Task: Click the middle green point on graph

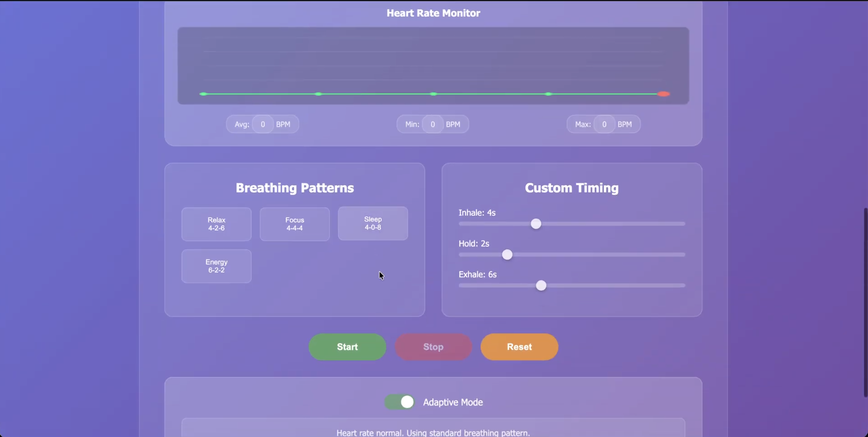Action: 433,94
